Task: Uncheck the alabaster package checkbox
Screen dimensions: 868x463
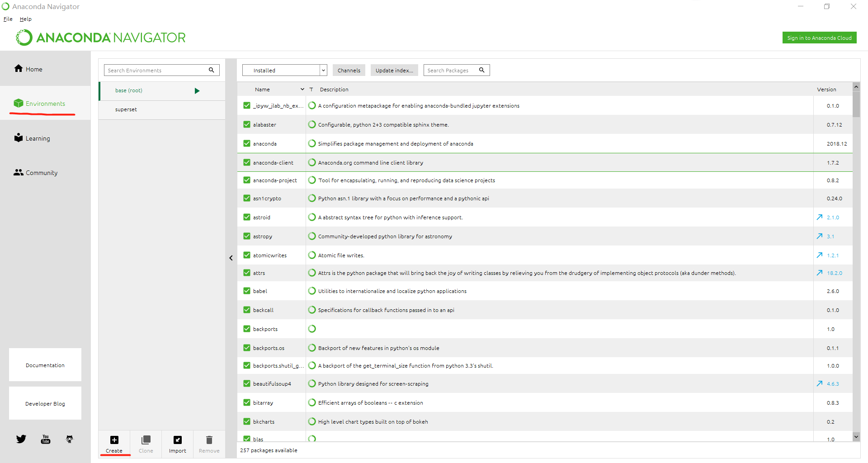Action: point(247,124)
